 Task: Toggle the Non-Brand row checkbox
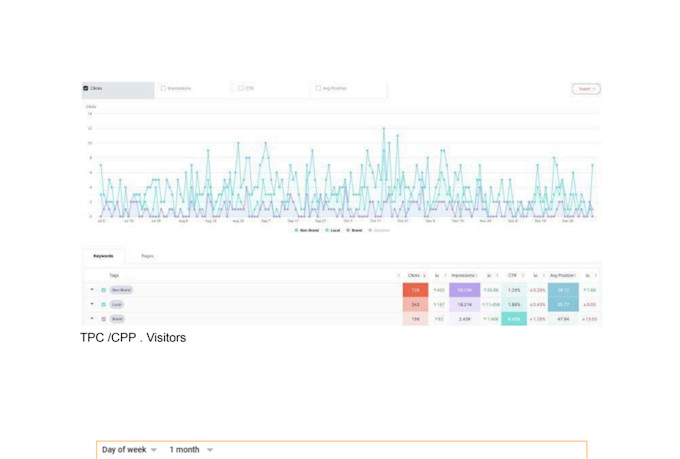click(x=104, y=290)
